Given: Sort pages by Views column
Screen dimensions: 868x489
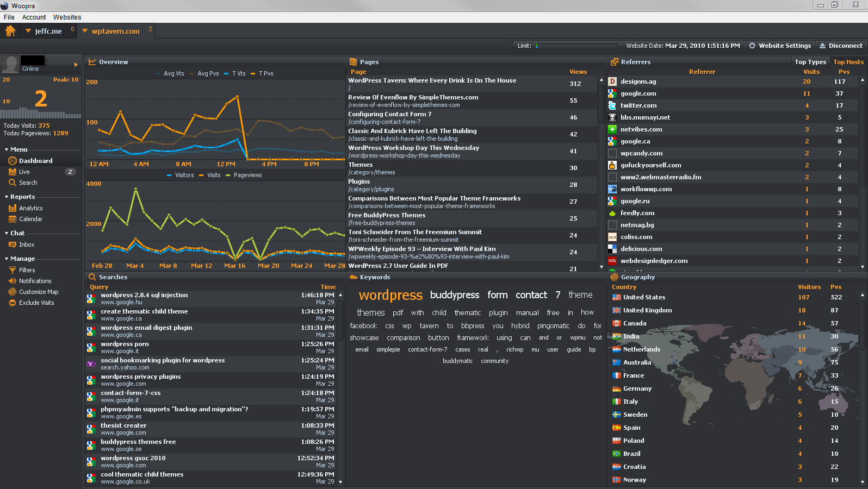Looking at the screenshot, I should [578, 72].
